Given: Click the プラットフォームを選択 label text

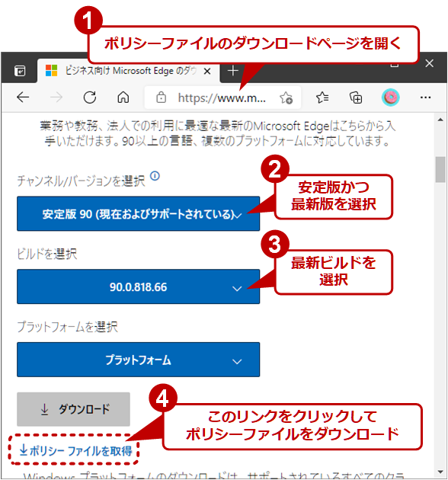Looking at the screenshot, I should coord(67,327).
